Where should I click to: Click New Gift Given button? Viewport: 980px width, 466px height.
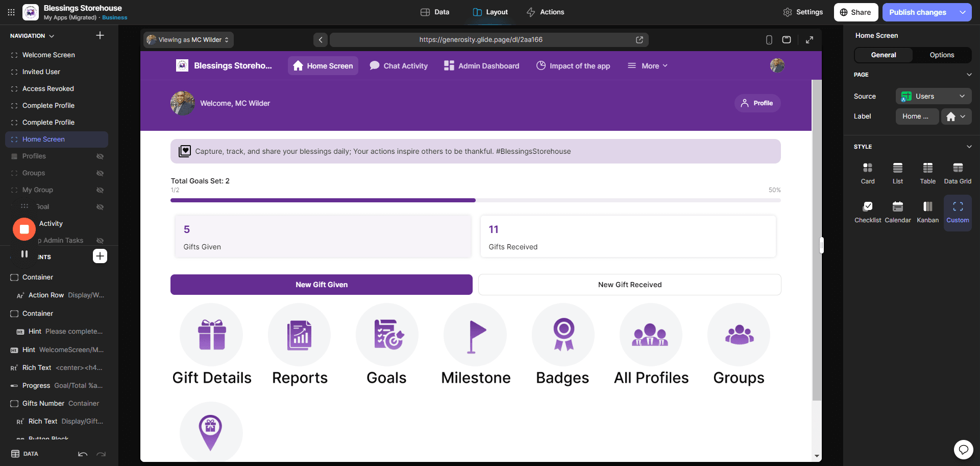[x=322, y=285]
